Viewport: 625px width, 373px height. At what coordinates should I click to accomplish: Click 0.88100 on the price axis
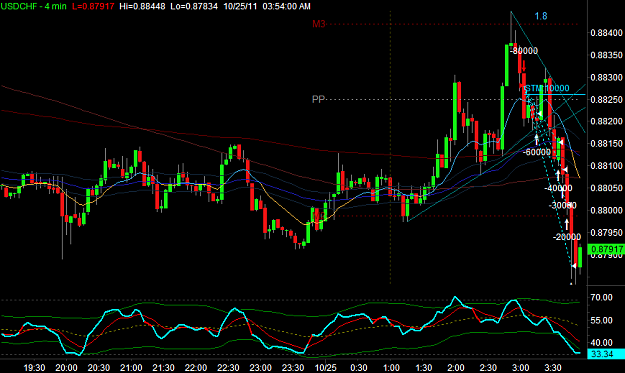606,166
